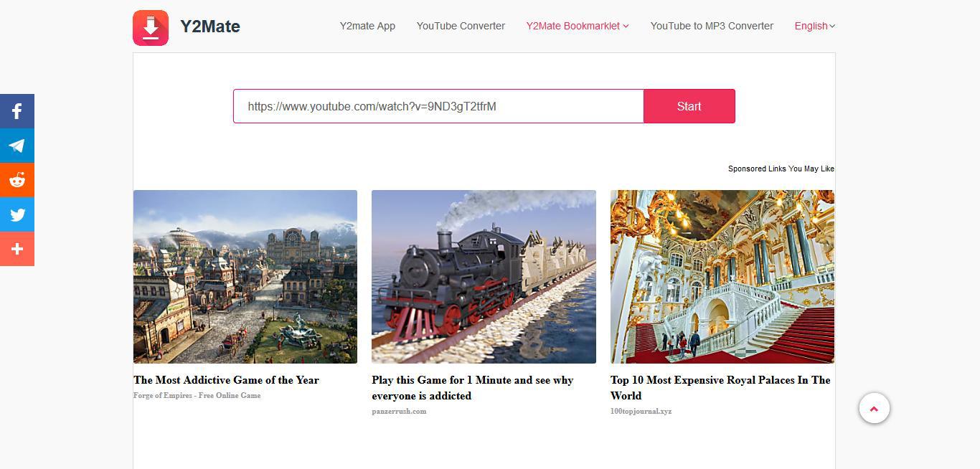The width and height of the screenshot is (980, 469).
Task: Go to the YouTube Converter page
Action: pos(461,26)
